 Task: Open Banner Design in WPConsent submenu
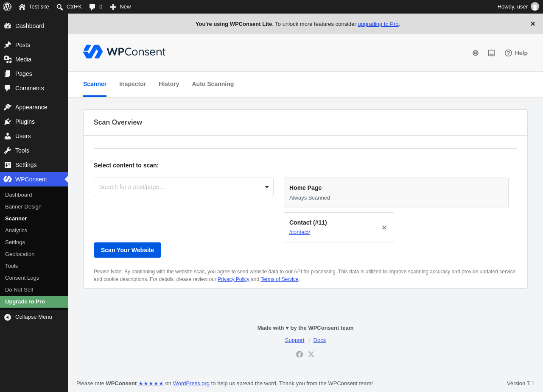[x=23, y=207]
